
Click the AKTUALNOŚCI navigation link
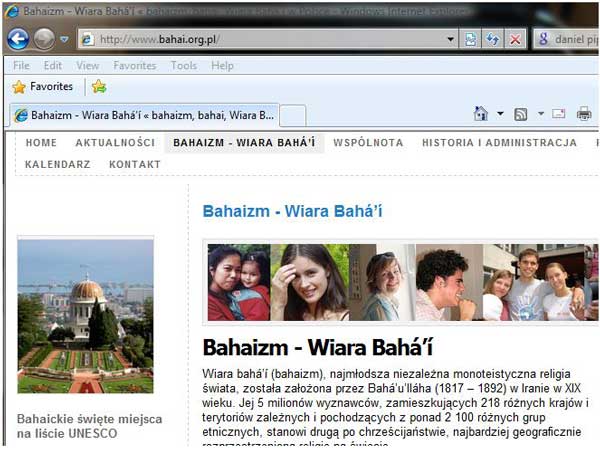[115, 143]
